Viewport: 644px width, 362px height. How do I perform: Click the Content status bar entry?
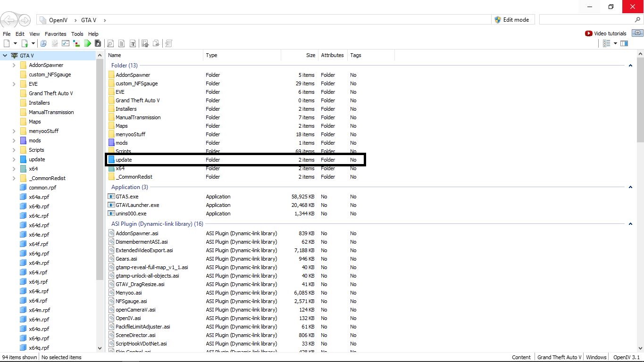click(x=521, y=357)
